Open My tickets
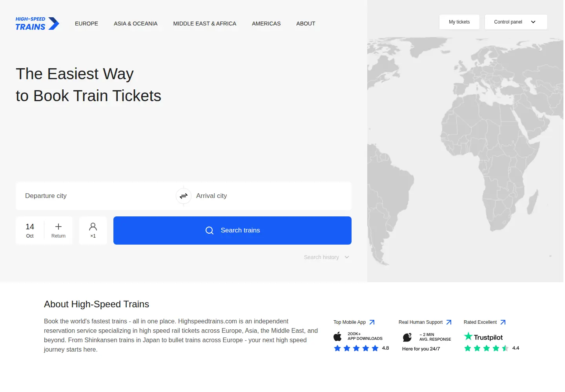Viewport: 565px width, 392px height. click(x=459, y=22)
